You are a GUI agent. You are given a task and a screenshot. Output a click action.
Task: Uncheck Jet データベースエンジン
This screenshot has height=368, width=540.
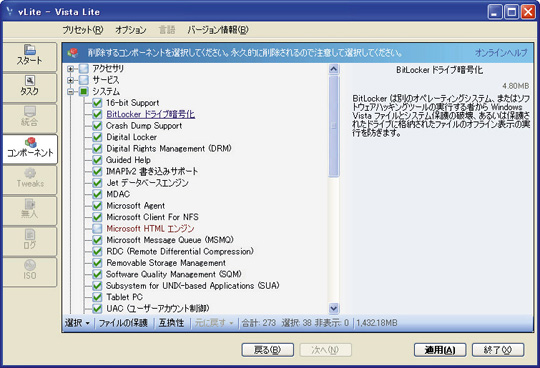97,182
